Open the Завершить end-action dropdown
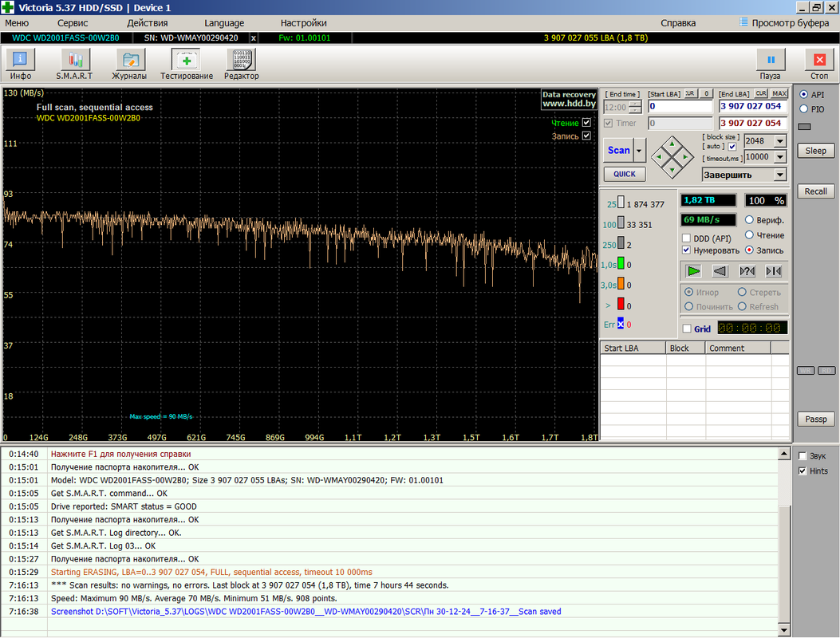 [x=779, y=175]
